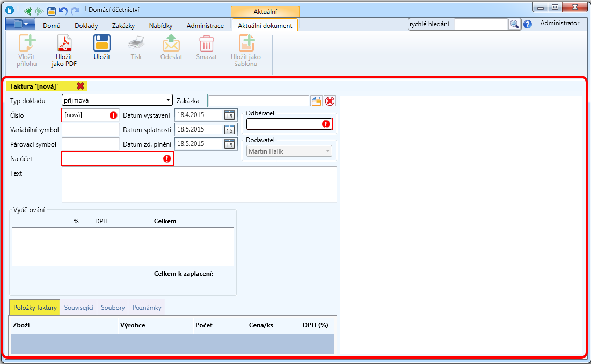
Task: Click the app logo icon in title bar
Action: [x=10, y=11]
